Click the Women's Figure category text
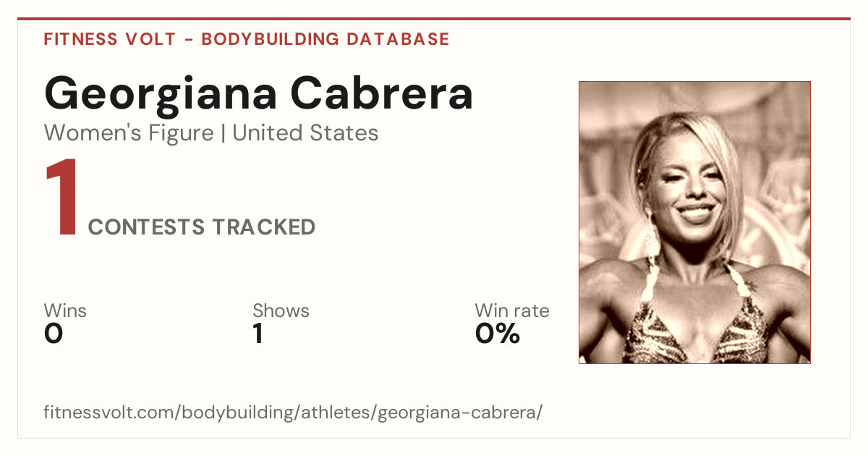Screen dimensions: 868x456 [129, 133]
